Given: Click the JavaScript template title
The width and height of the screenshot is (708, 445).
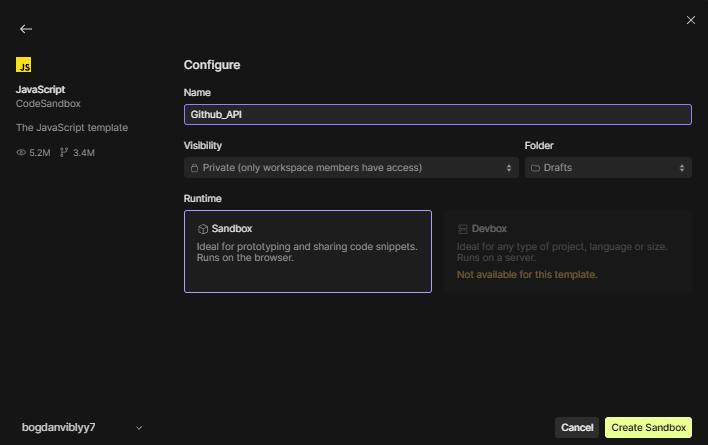Looking at the screenshot, I should pos(41,89).
